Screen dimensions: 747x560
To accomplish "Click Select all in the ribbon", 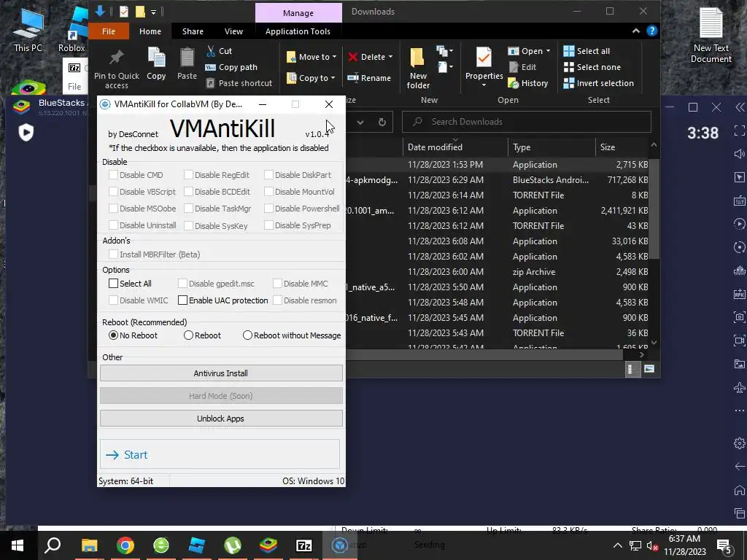I will click(587, 51).
